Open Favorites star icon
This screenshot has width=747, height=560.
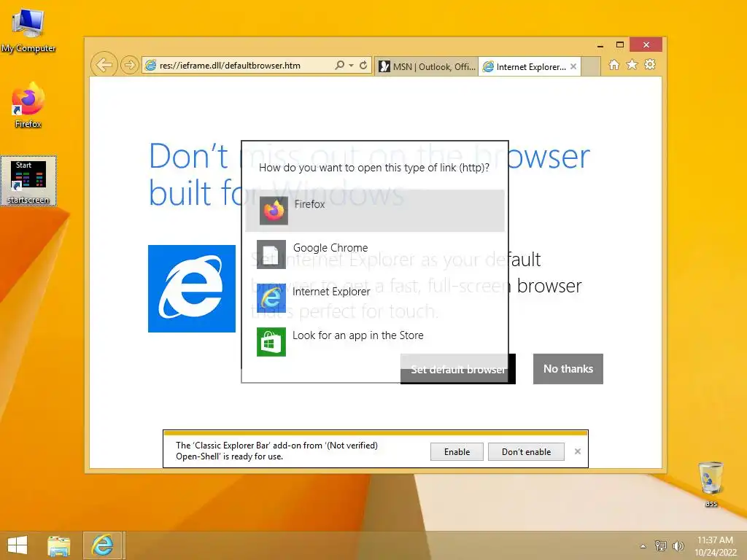point(632,65)
